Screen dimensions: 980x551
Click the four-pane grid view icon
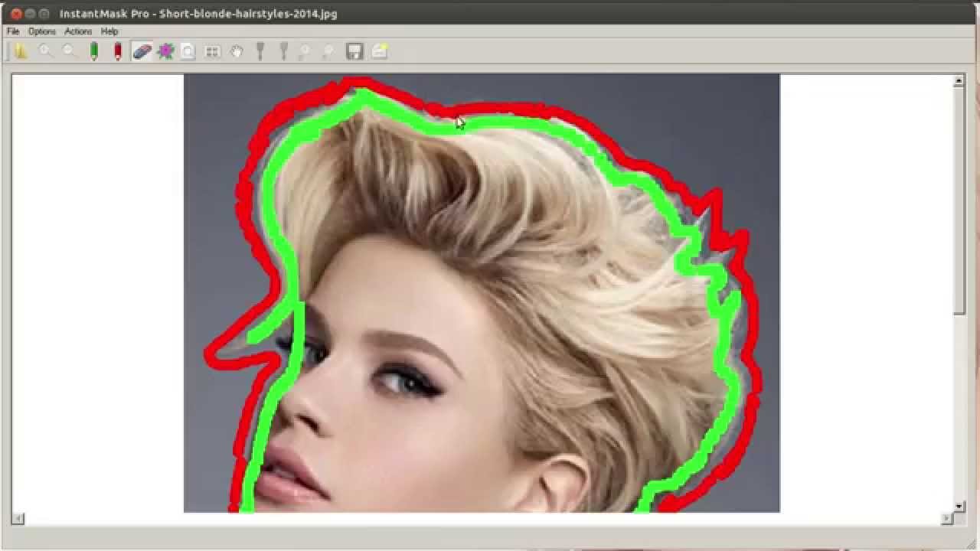point(213,51)
